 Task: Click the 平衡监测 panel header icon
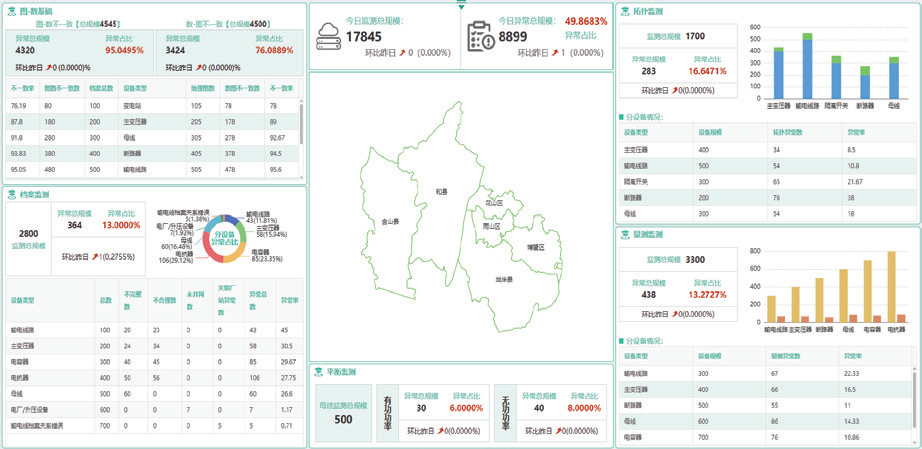[318, 370]
